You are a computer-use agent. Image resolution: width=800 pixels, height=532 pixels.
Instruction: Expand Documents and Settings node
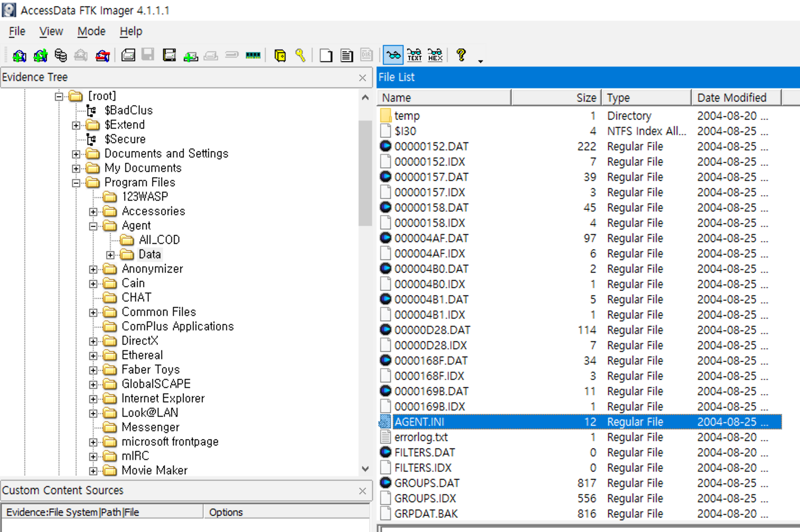coord(76,154)
